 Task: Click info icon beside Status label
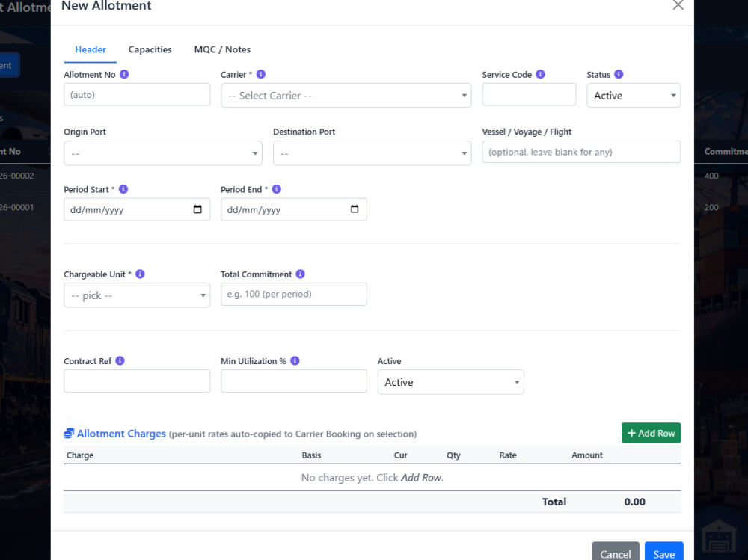[619, 75]
